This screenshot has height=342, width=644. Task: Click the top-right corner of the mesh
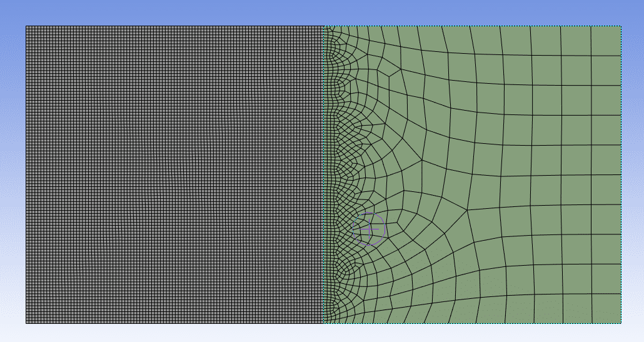point(621,26)
